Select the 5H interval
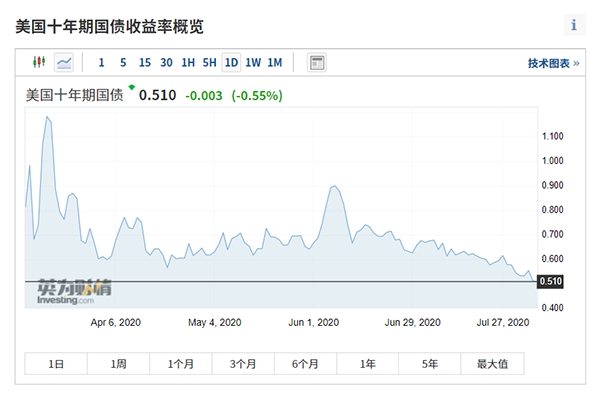The height and width of the screenshot is (393, 600). 209,62
